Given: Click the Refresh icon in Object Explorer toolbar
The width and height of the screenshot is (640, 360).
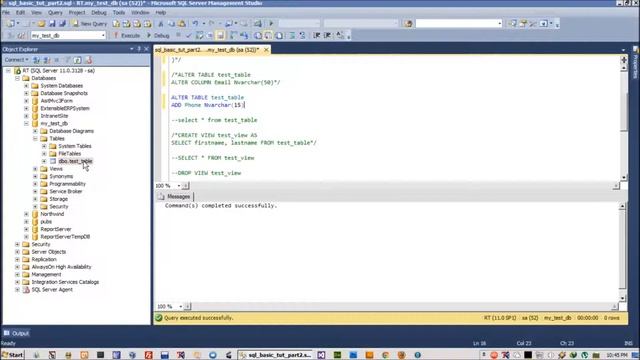Looking at the screenshot, I should 78,60.
